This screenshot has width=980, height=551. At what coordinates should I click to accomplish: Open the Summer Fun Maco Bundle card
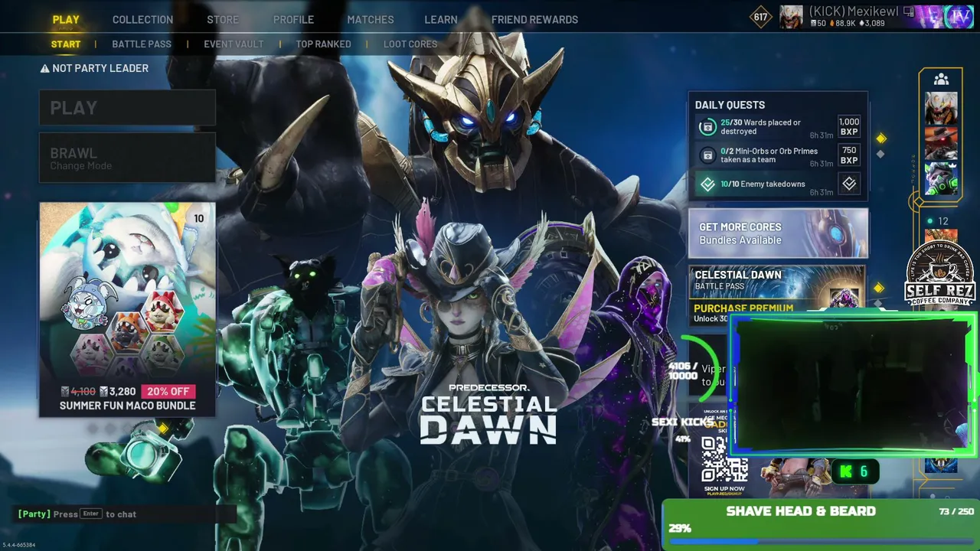click(128, 310)
